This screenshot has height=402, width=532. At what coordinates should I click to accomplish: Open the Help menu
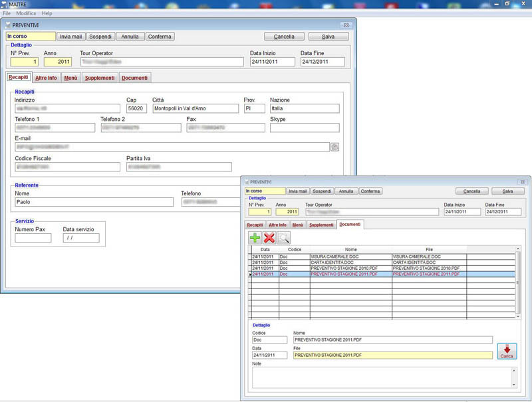click(x=47, y=13)
